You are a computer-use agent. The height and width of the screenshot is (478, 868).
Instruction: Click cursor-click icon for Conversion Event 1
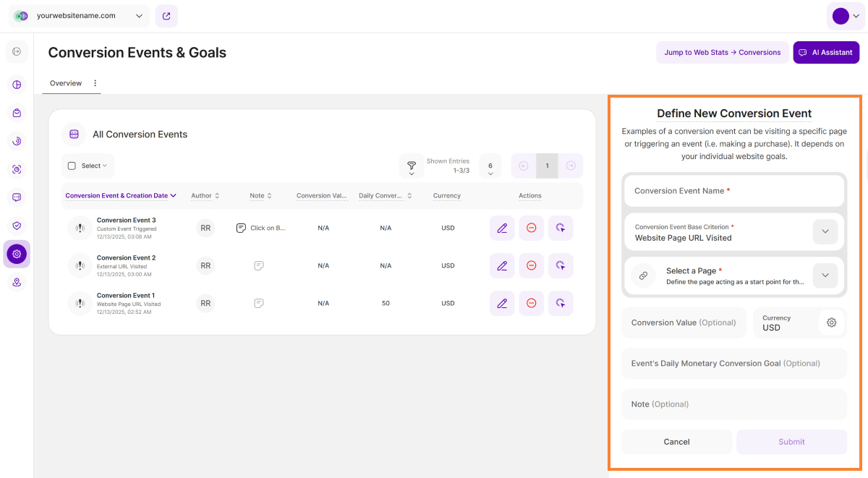point(560,303)
